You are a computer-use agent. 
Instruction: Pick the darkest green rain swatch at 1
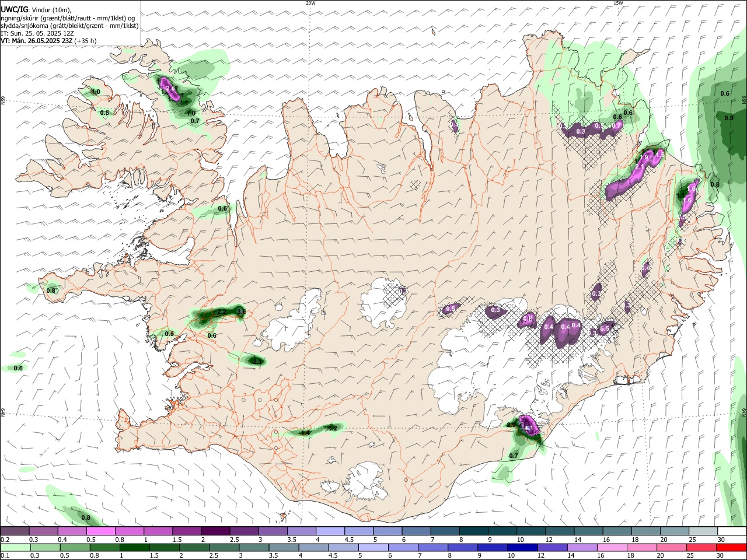[x=135, y=548]
